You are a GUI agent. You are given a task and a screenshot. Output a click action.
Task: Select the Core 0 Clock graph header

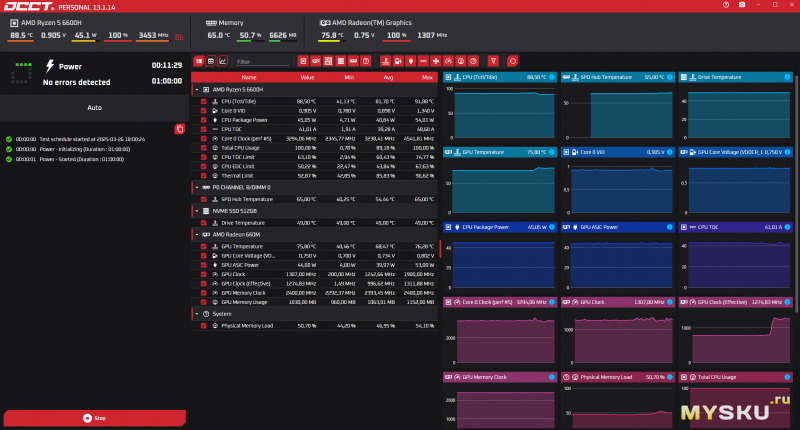point(500,302)
